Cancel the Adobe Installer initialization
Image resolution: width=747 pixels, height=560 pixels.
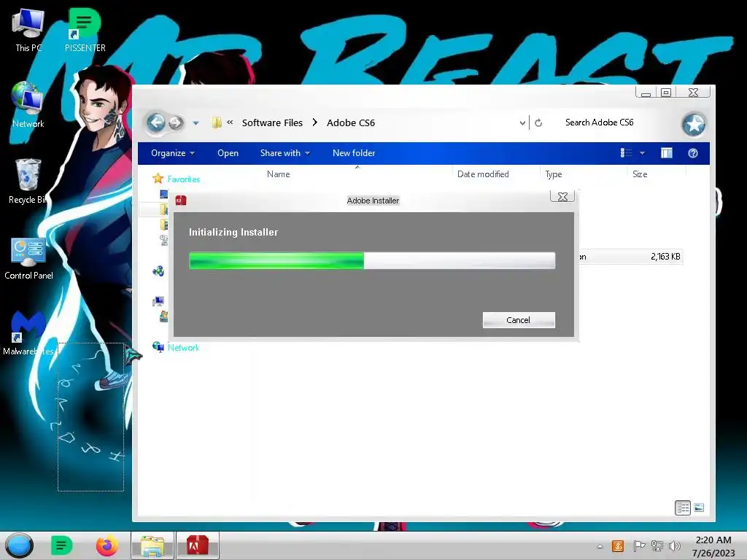point(519,320)
